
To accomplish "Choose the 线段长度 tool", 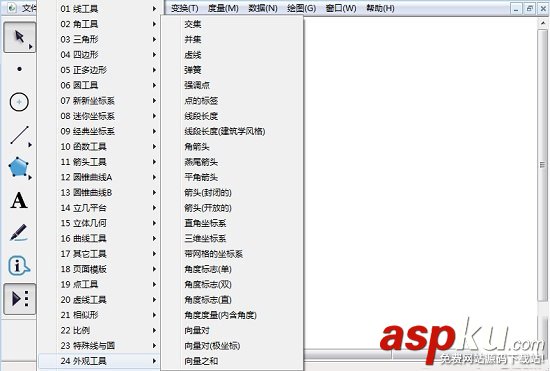I will tap(232, 116).
